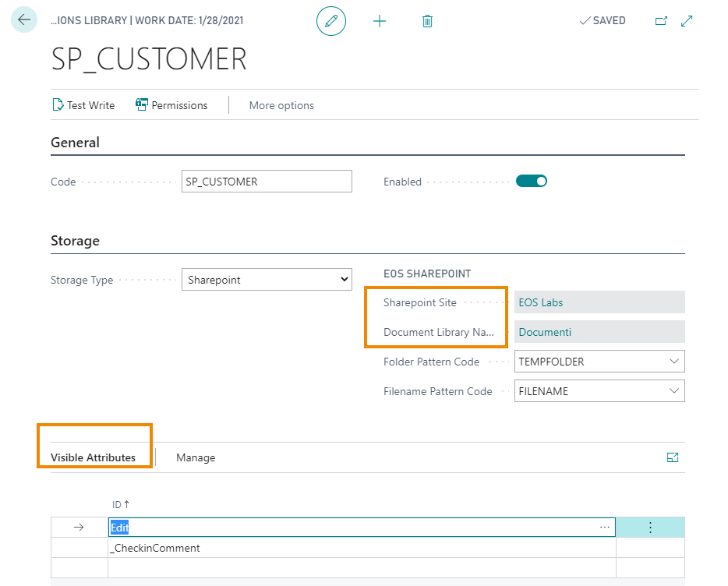The height and width of the screenshot is (586, 728).
Task: Click ellipsis assist button in Edit cell
Action: [605, 528]
